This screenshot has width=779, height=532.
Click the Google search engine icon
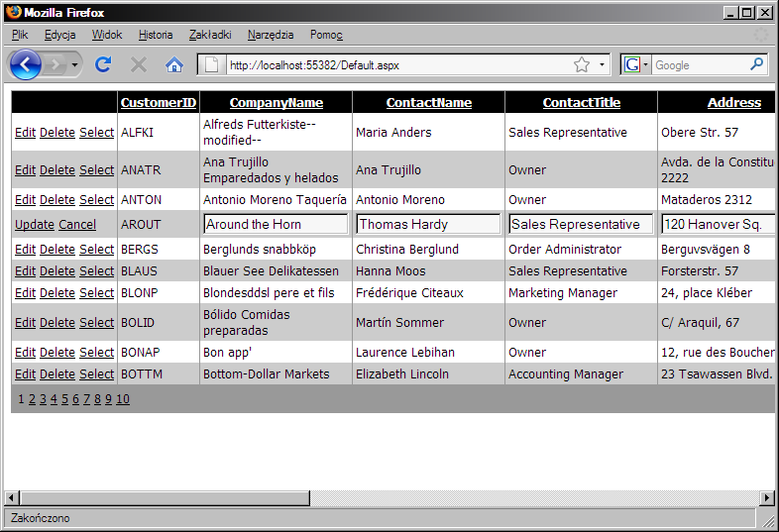632,64
